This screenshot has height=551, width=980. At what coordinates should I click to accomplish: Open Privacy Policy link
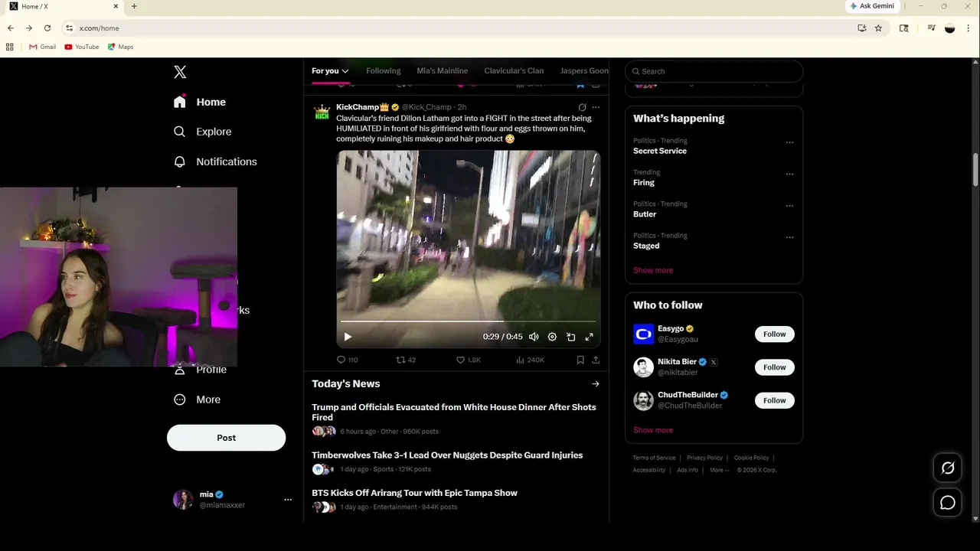click(704, 458)
